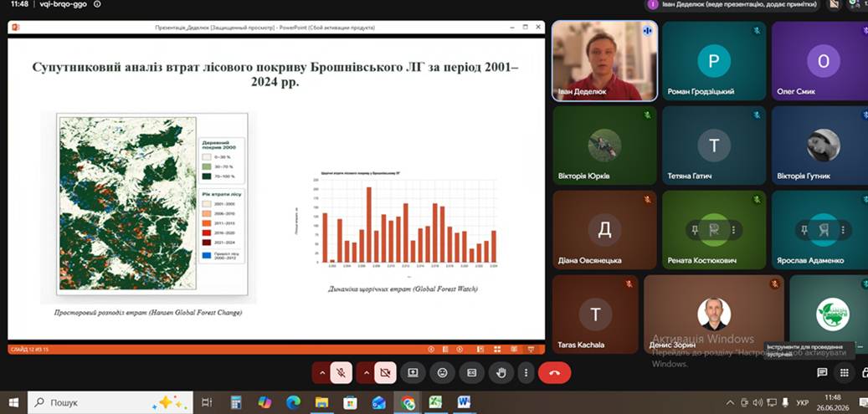Select Олег Смик participant tile
This screenshot has height=414, width=868.
819,61
